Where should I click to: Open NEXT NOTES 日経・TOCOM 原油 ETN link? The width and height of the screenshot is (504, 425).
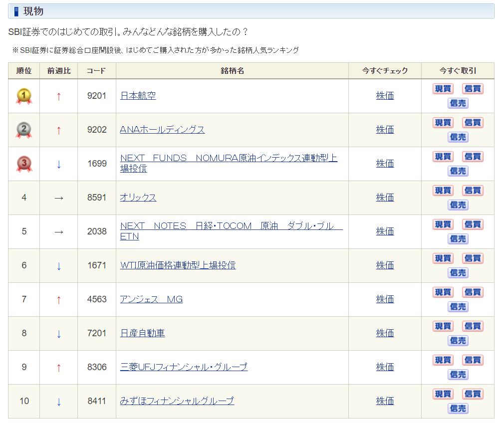click(x=231, y=231)
